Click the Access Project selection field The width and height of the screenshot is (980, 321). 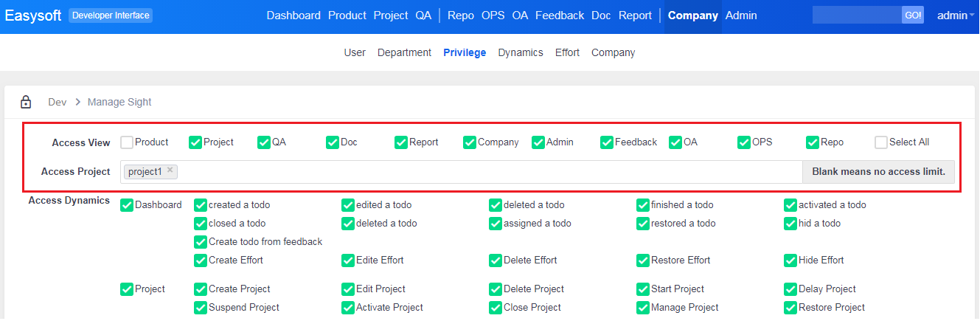tap(461, 172)
